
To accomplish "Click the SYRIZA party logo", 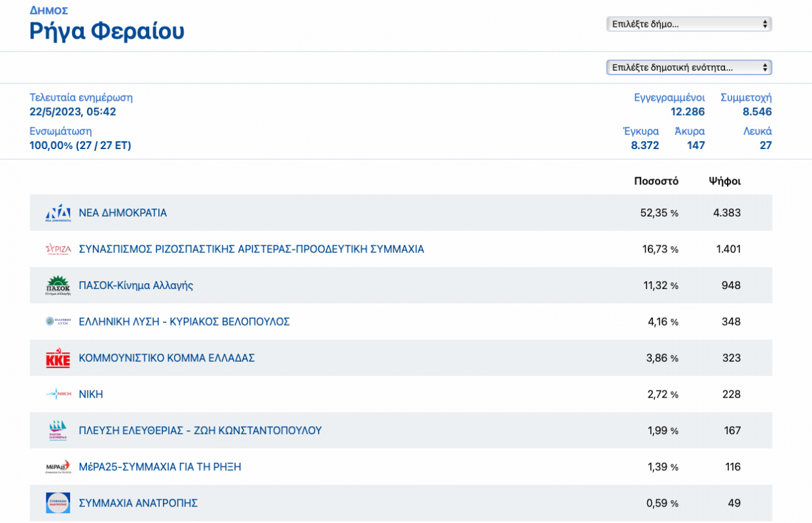I will click(58, 249).
